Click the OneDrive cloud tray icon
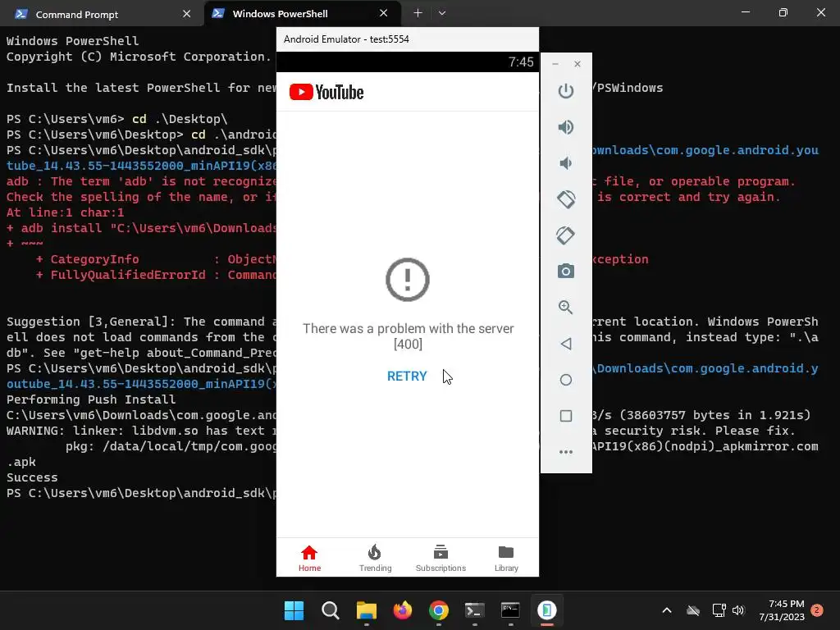The width and height of the screenshot is (840, 630). (693, 610)
